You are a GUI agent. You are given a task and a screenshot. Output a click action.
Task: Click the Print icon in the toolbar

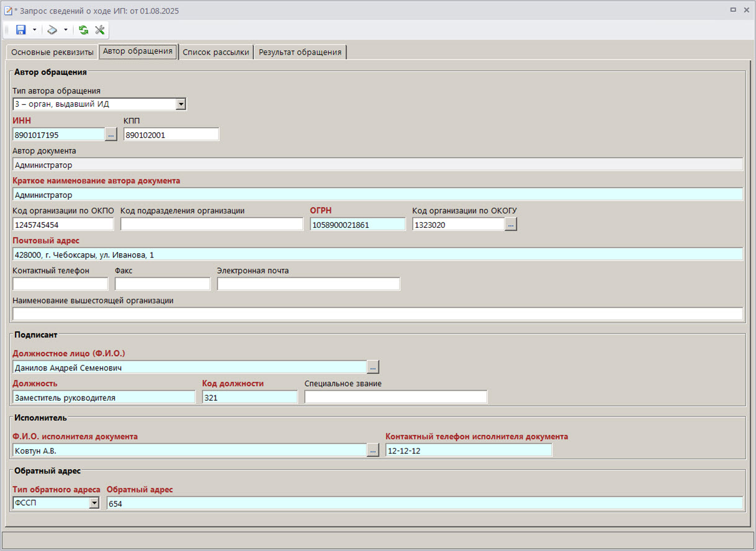coord(53,30)
